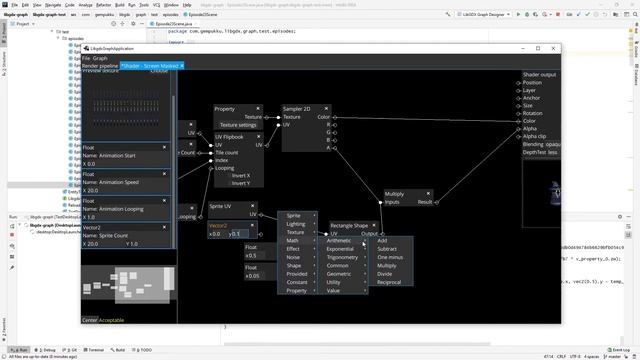The width and height of the screenshot is (640, 360).
Task: Open search everywhere magnifier in IntelliJ
Action: click(635, 14)
